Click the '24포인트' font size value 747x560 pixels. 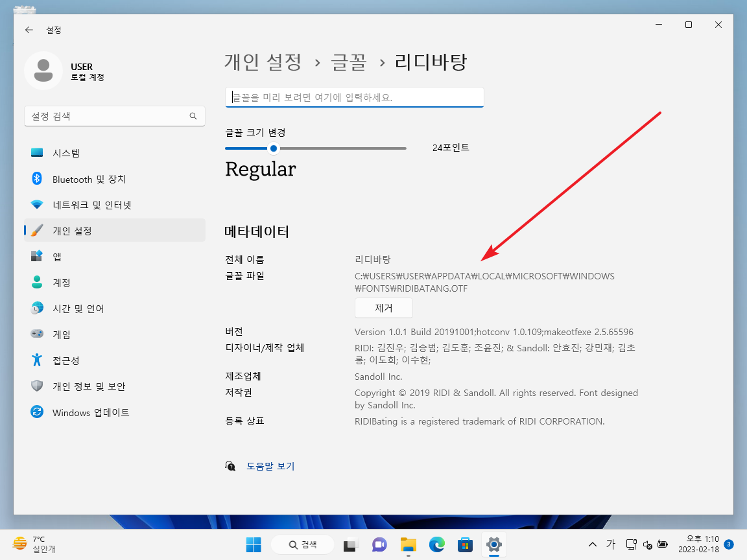coord(451,148)
